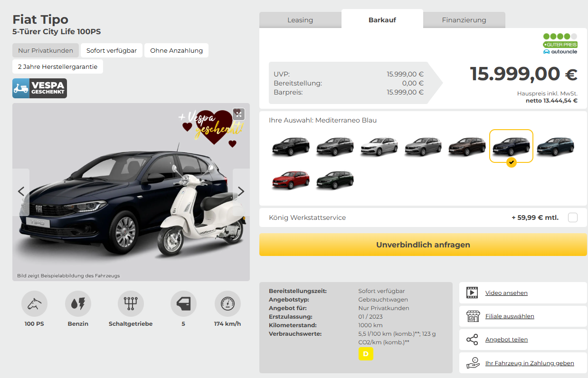
Task: Show next car image with right arrow
Action: 241,191
